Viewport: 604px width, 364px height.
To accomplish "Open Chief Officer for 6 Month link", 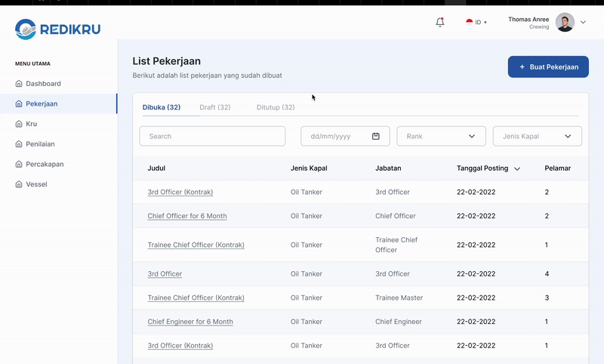I will (187, 216).
